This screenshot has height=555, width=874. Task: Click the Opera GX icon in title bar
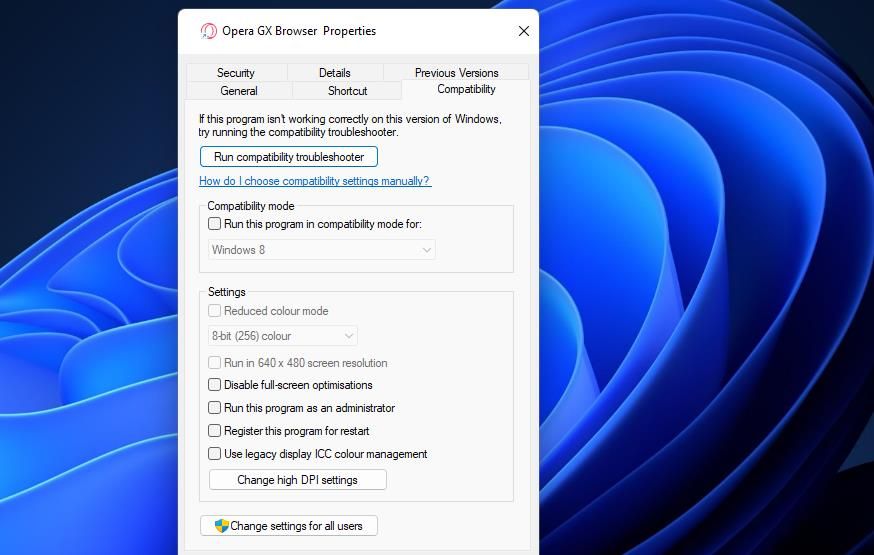[x=208, y=31]
